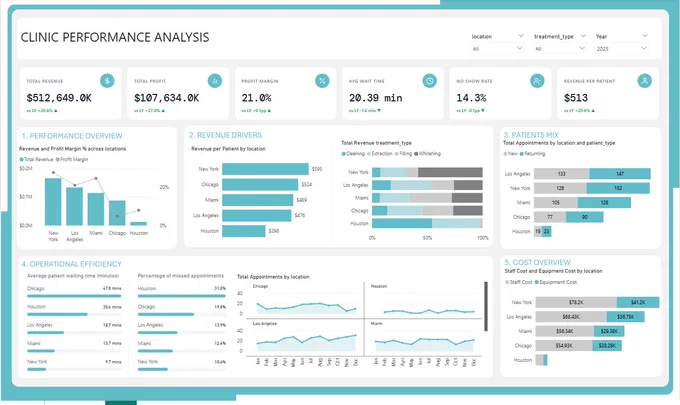Screen dimensions: 680x405
Task: Click Los Angeles New patients bar 133
Action: point(562,174)
